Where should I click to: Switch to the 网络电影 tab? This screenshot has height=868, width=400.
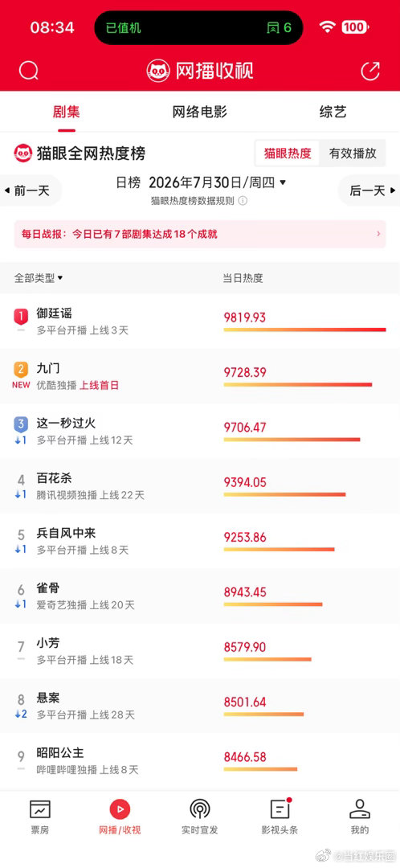(x=200, y=112)
